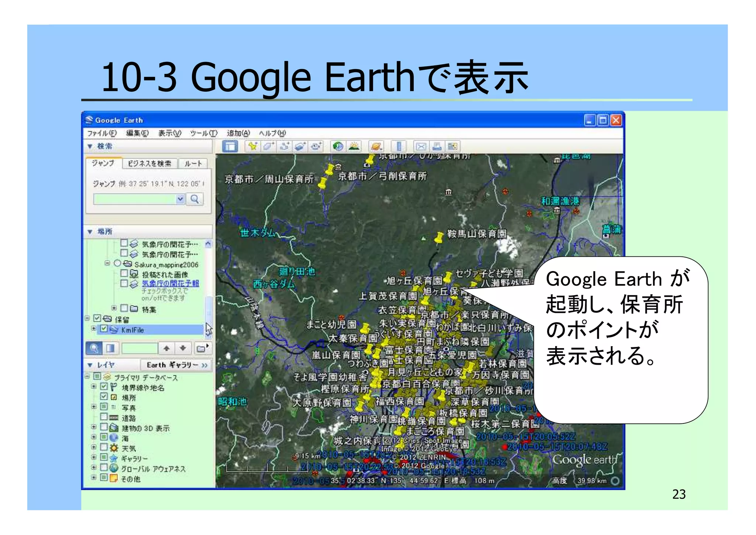Viewport: 756px width, 535px height.
Task: Toggle the 境界線や地名 layer checkbox
Action: tap(104, 387)
